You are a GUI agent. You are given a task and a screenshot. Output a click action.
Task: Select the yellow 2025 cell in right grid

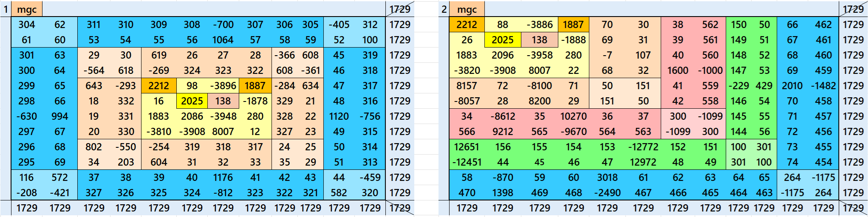[502, 40]
